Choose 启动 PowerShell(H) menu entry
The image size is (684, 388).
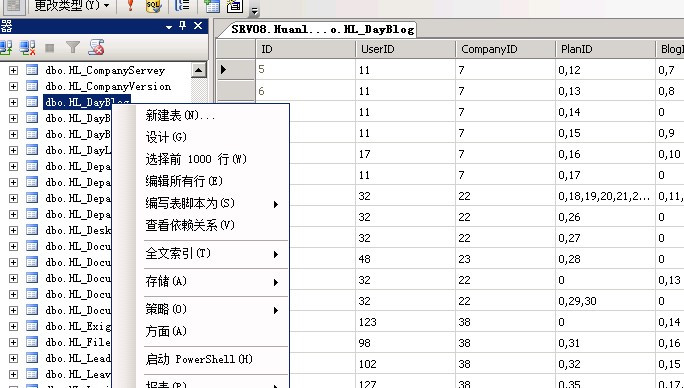point(201,359)
